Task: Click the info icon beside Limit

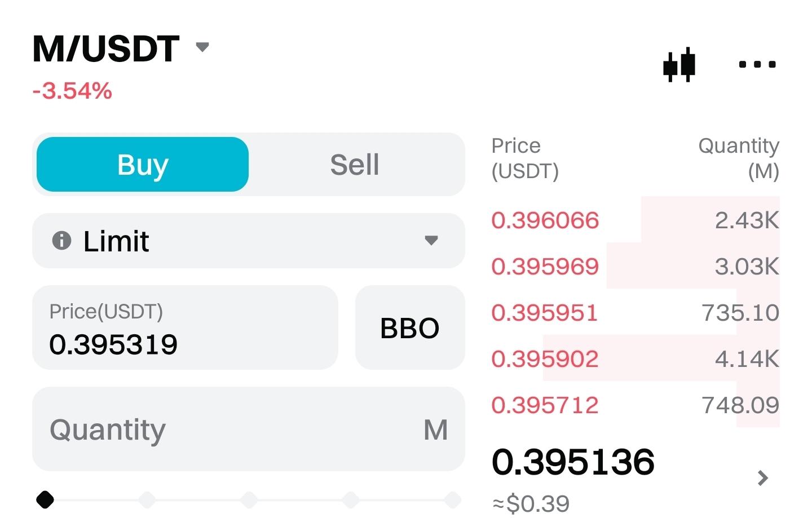Action: tap(61, 241)
